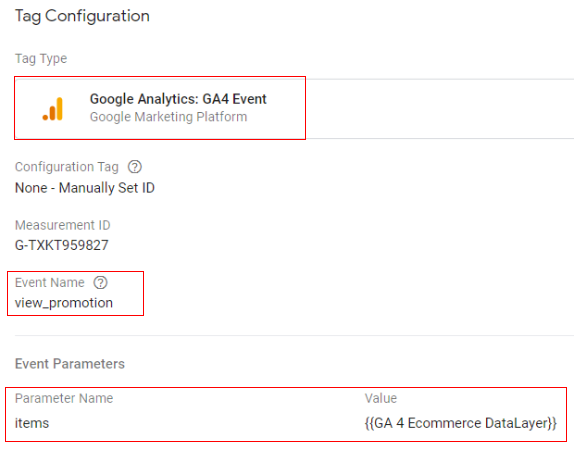
Task: Click the Parameter Name column header
Action: (64, 398)
